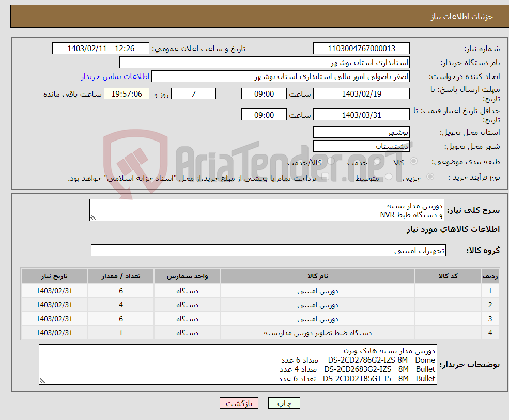Click delivery city field دشتستان
Image resolution: width=509 pixels, height=420 pixels.
click(x=361, y=146)
